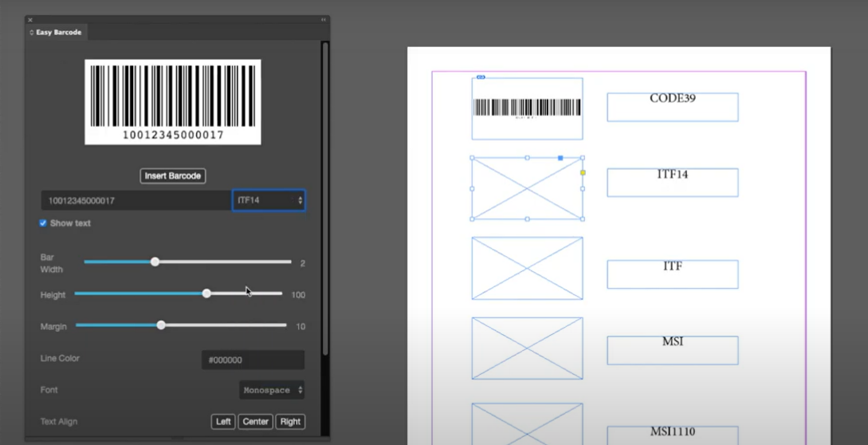Screen dimensions: 868x445
Task: Click the Height slider
Action: tap(179, 293)
